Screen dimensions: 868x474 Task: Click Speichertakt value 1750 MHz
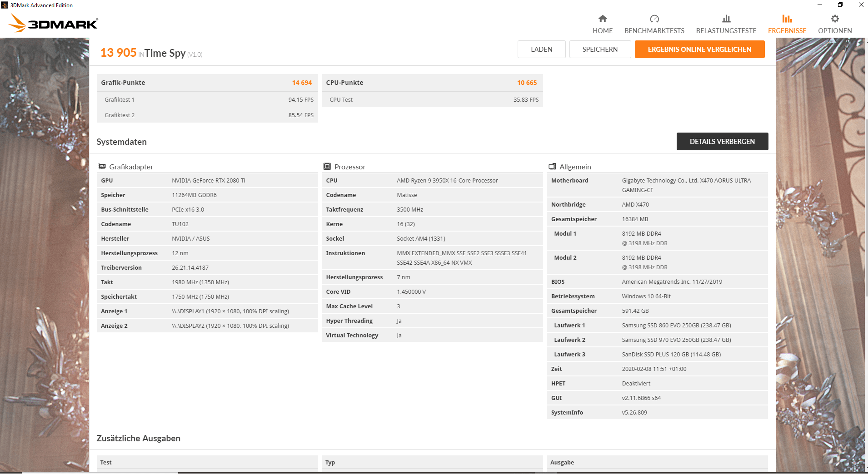[200, 297]
